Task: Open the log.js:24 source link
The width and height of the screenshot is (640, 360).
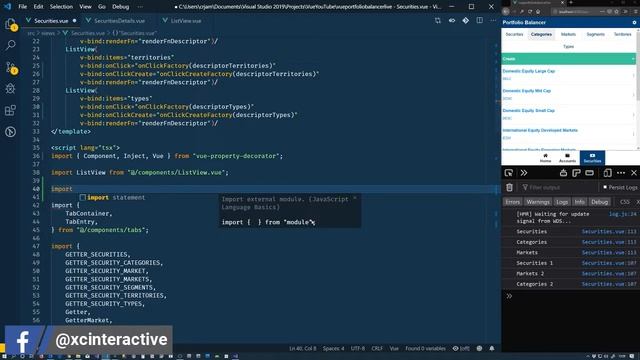Action: coord(622,214)
